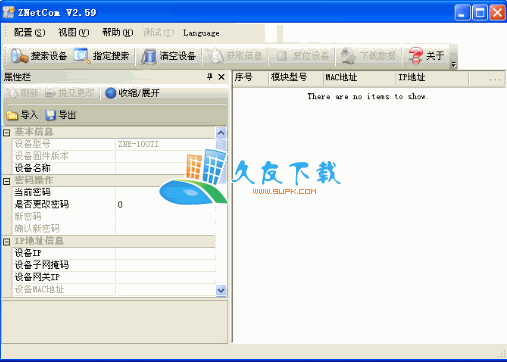Select the 新密码 property row label

pos(28,216)
